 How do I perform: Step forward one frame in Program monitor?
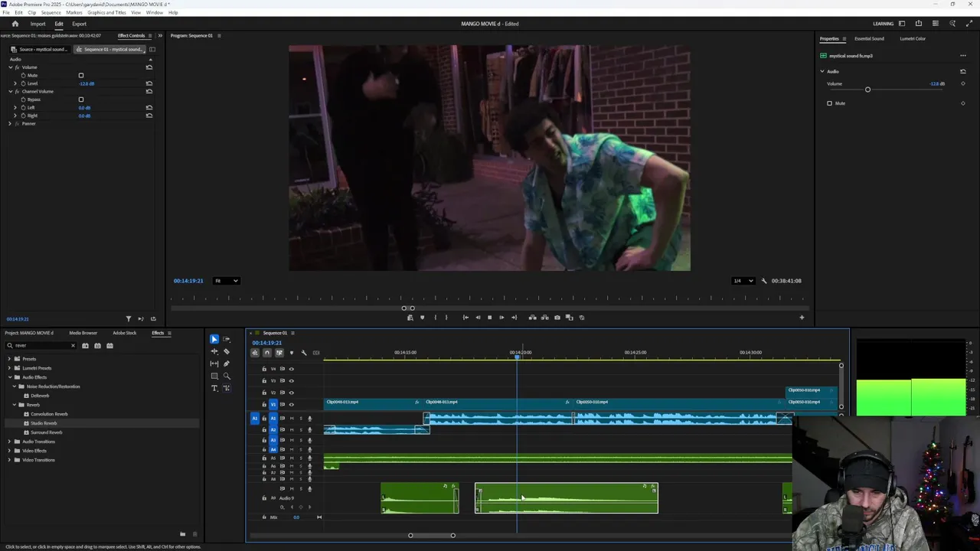(x=501, y=318)
